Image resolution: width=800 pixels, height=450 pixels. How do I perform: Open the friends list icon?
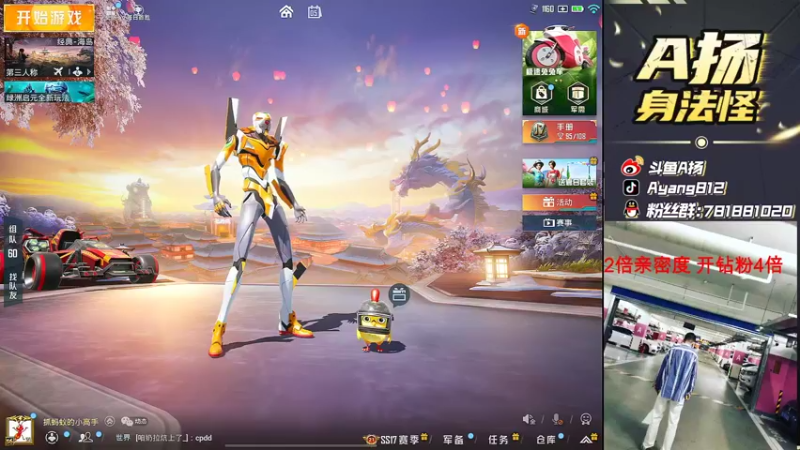tap(86, 437)
